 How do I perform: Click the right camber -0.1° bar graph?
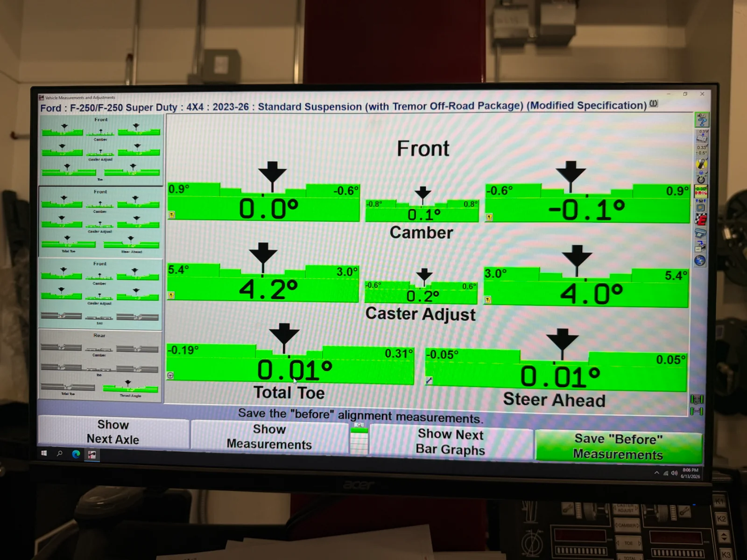tap(587, 203)
